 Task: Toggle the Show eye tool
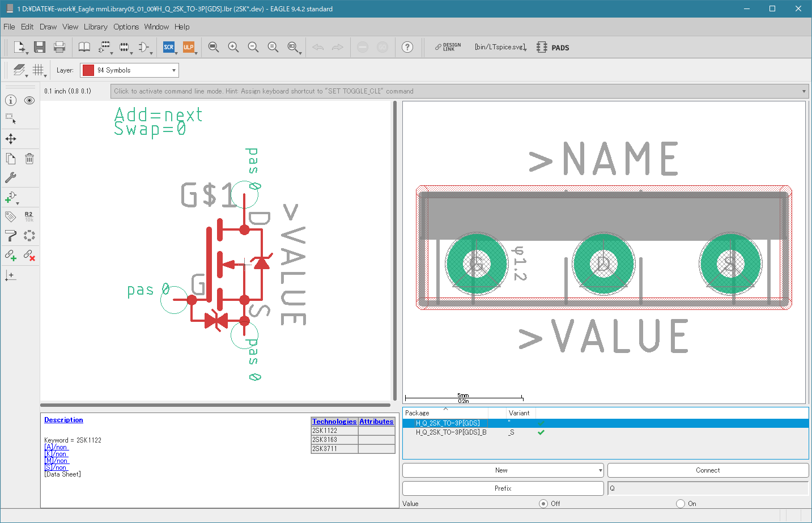[29, 100]
